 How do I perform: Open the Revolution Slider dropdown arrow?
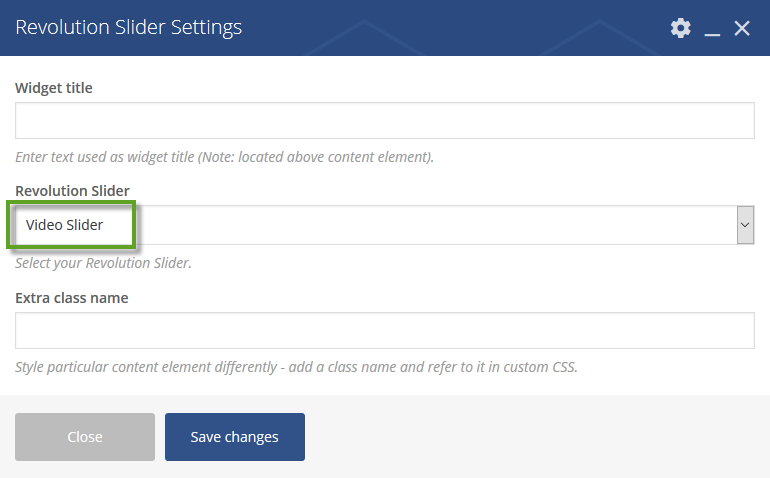(x=745, y=225)
